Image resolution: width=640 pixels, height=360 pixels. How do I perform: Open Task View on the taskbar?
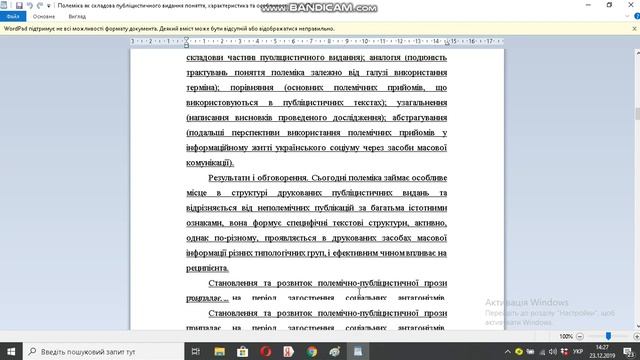[196, 351]
